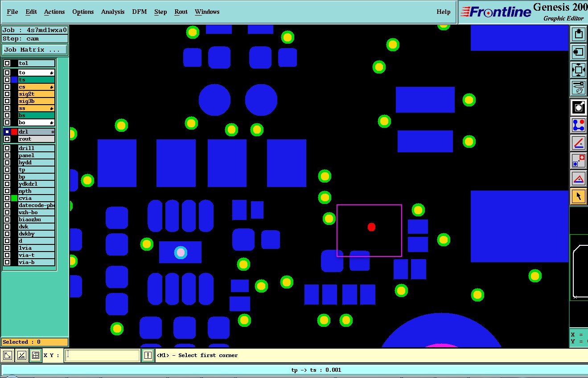Click the small mark icon on cs row

(52, 87)
